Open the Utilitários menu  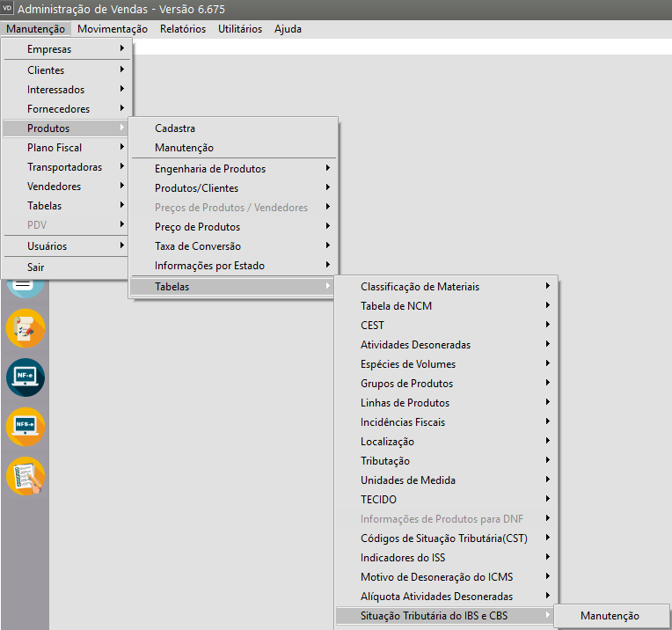(x=240, y=29)
